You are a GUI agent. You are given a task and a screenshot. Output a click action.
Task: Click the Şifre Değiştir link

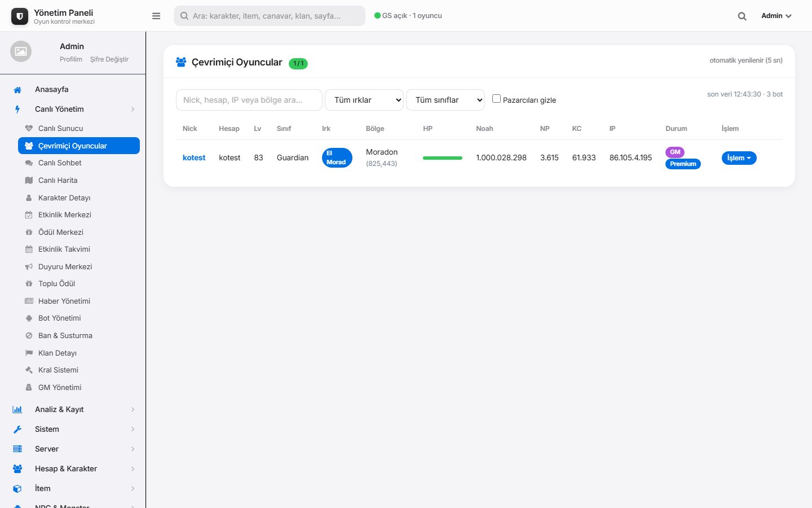109,59
